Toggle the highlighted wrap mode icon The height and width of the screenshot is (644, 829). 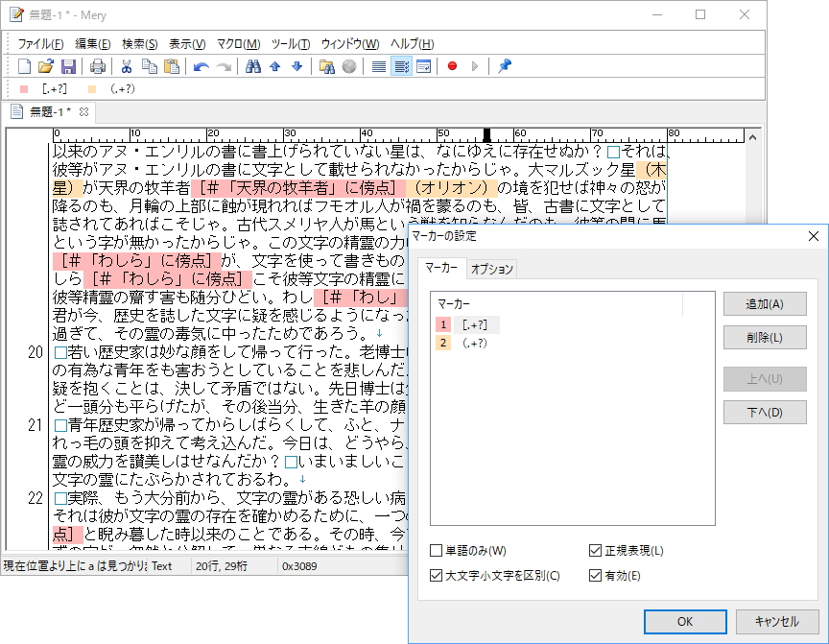point(401,66)
